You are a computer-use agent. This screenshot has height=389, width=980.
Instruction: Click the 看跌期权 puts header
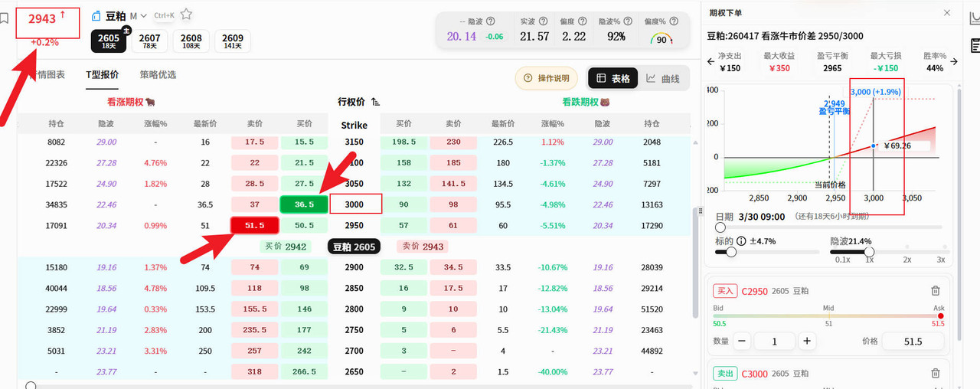coord(586,102)
